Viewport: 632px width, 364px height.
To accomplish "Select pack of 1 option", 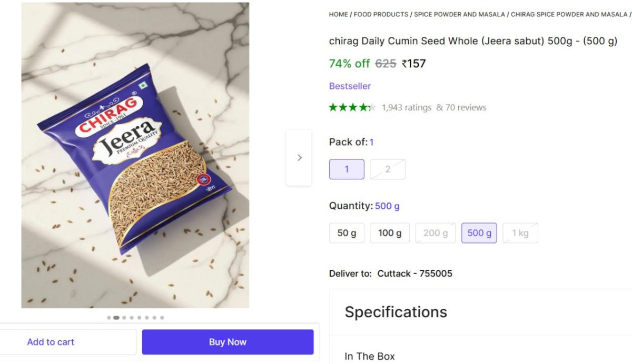I will coord(347,169).
